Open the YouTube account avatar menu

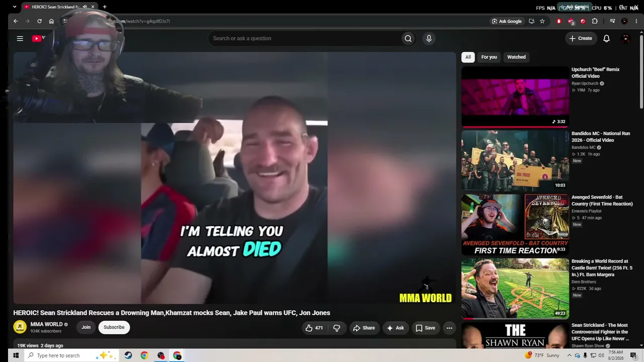(626, 38)
